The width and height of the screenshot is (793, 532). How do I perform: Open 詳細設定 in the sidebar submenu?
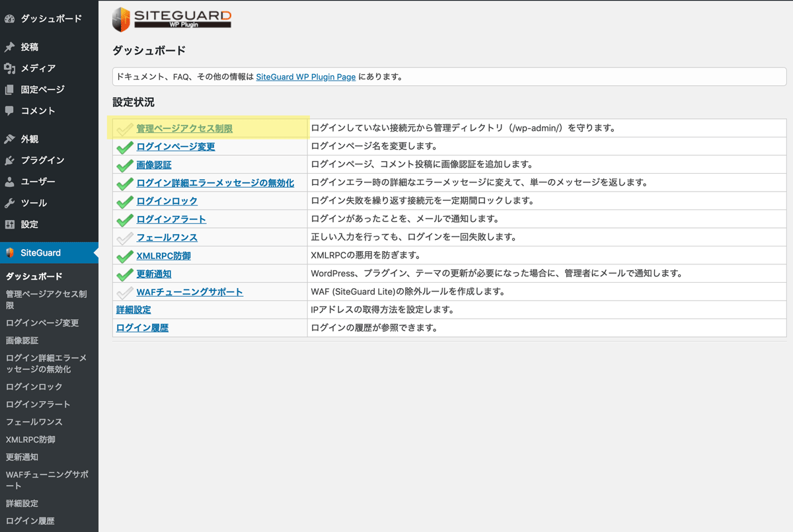coord(22,504)
